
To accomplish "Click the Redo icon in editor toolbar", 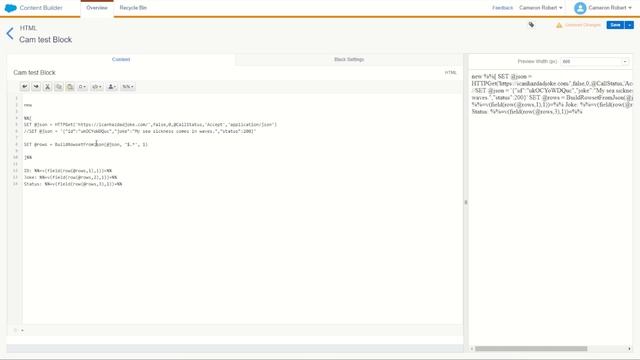I will coord(36,87).
